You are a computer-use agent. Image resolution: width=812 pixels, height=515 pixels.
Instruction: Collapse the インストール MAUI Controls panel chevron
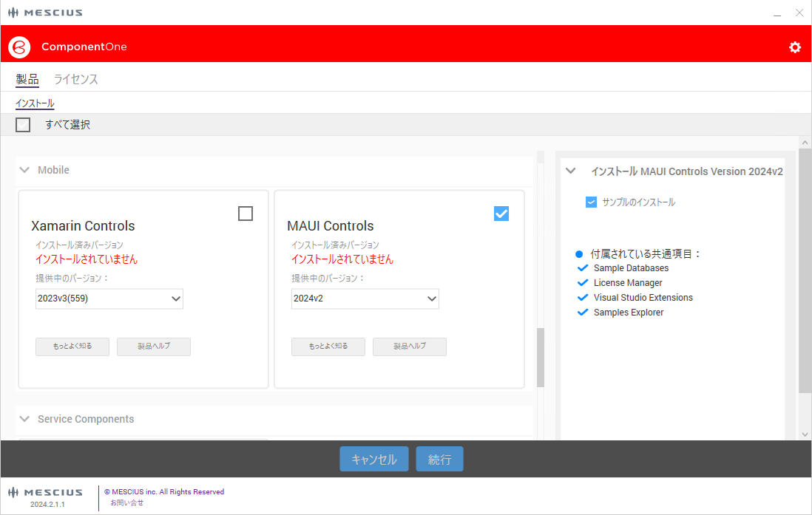tap(571, 171)
